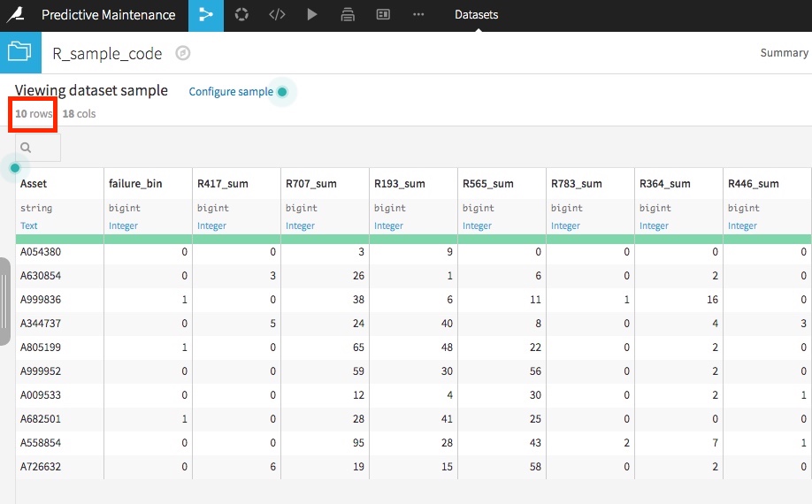Open the circular Lab icon
The width and height of the screenshot is (812, 504).
click(241, 14)
